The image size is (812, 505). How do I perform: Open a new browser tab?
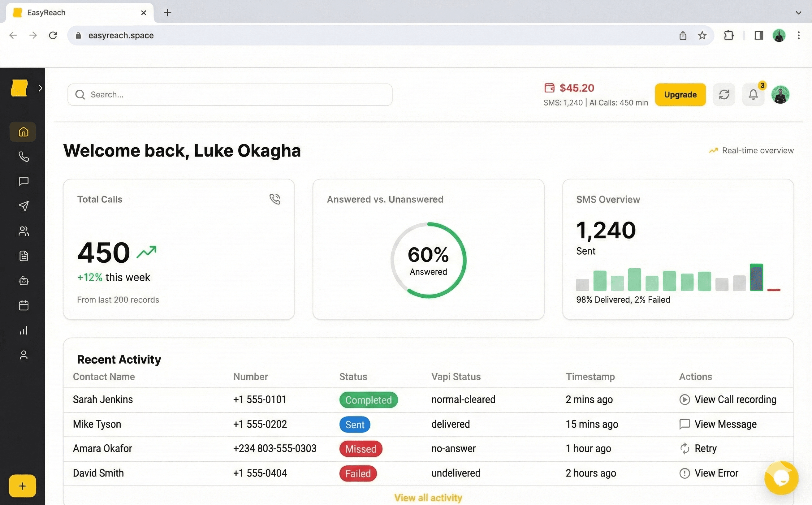(x=167, y=13)
